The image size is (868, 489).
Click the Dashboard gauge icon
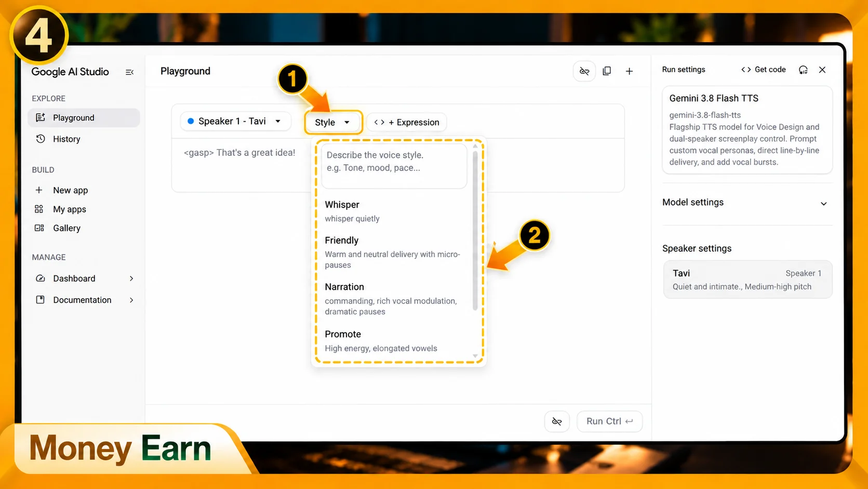40,278
